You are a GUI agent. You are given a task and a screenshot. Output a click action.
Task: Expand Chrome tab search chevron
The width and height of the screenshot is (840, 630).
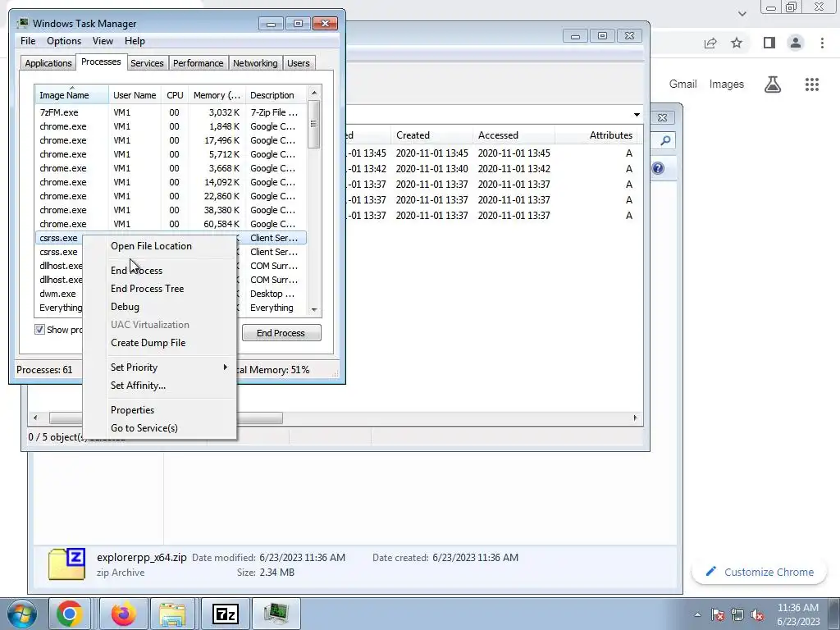coord(742,13)
